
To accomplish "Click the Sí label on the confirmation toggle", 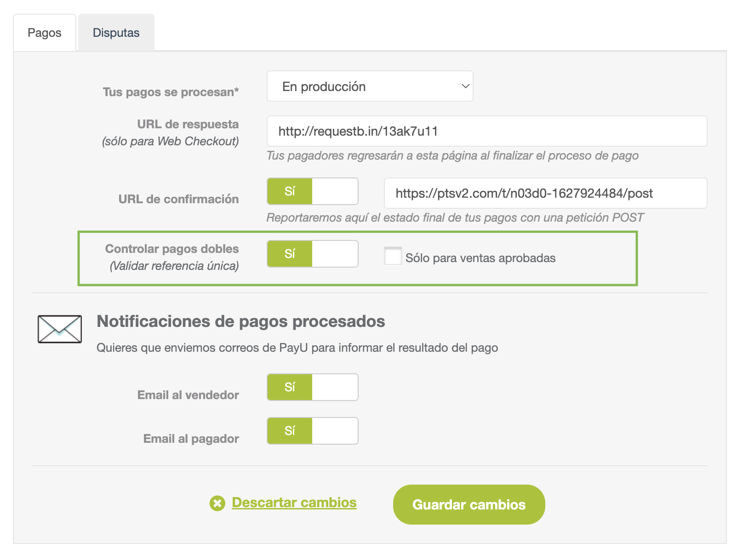I will (x=290, y=191).
